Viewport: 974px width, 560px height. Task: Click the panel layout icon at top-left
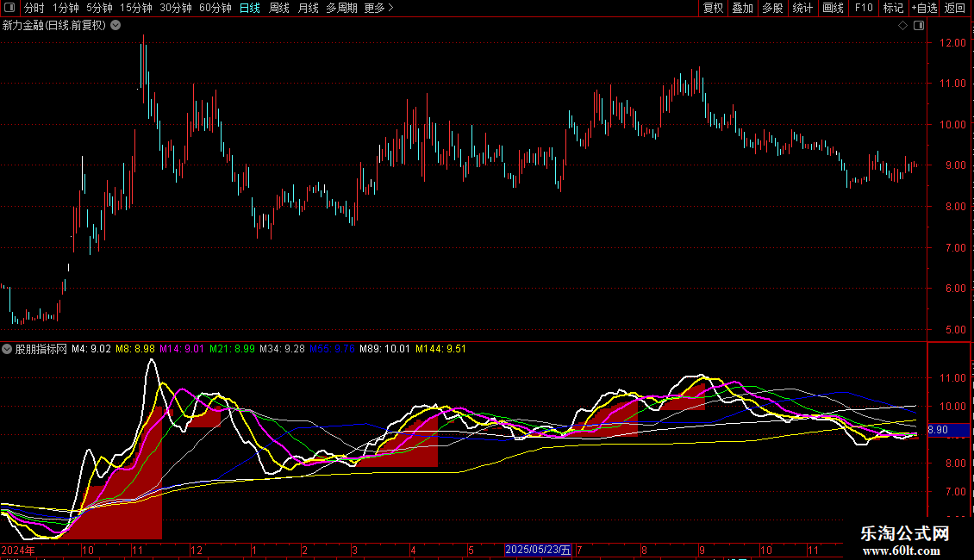(10, 9)
